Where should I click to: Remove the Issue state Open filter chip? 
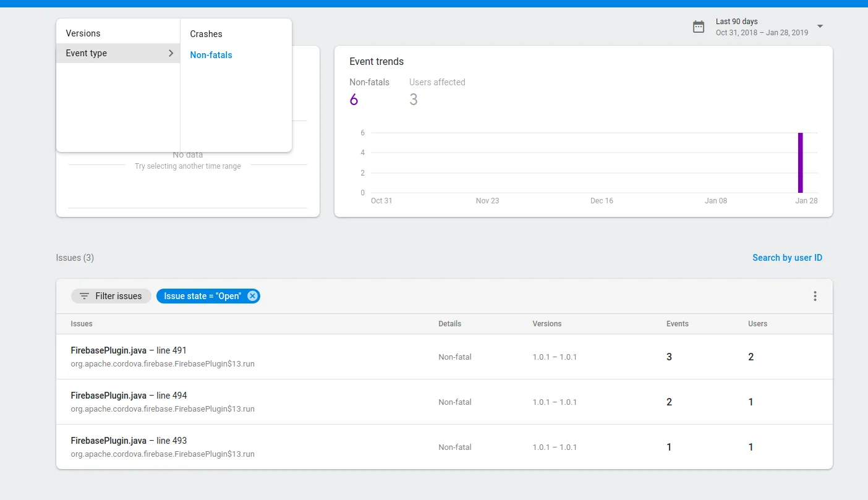pyautogui.click(x=252, y=296)
